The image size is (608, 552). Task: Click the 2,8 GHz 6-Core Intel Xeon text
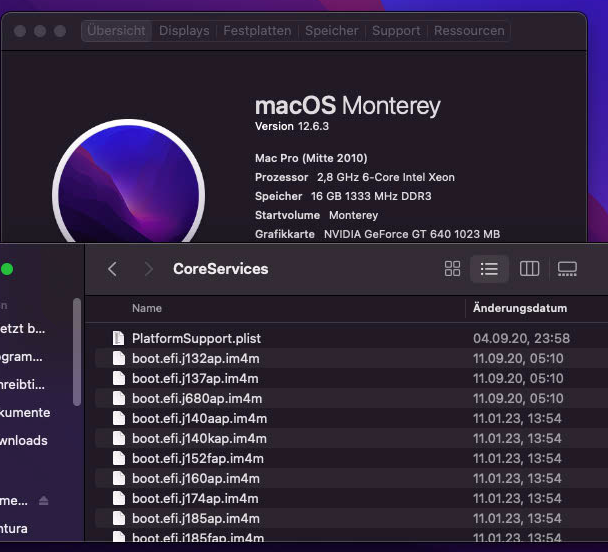pyautogui.click(x=385, y=177)
